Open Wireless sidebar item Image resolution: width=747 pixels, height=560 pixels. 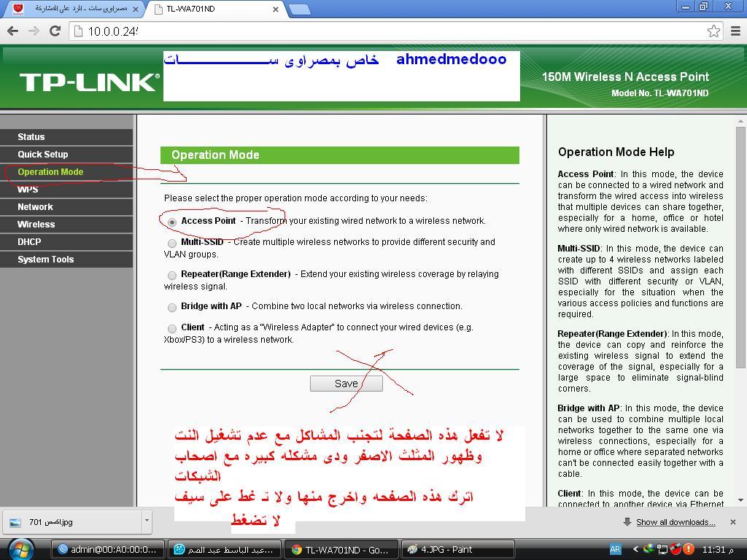(x=66, y=225)
